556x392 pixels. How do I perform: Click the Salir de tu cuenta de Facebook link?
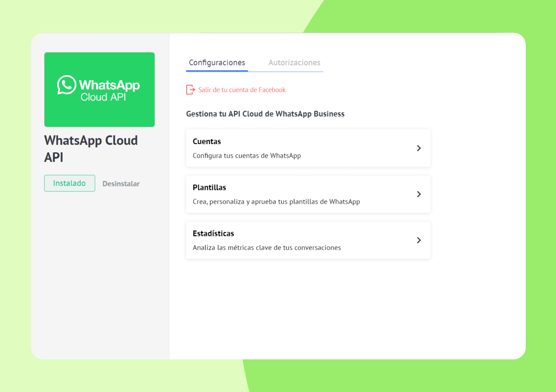tap(242, 90)
